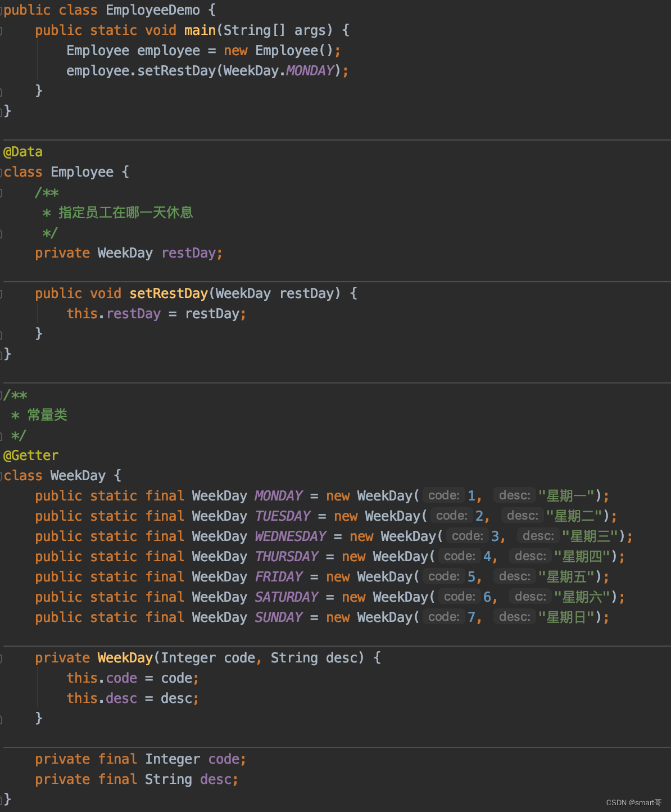Viewport: 671px width, 812px height.
Task: Click the comment 指定员工在哪一天休息
Action: (126, 213)
